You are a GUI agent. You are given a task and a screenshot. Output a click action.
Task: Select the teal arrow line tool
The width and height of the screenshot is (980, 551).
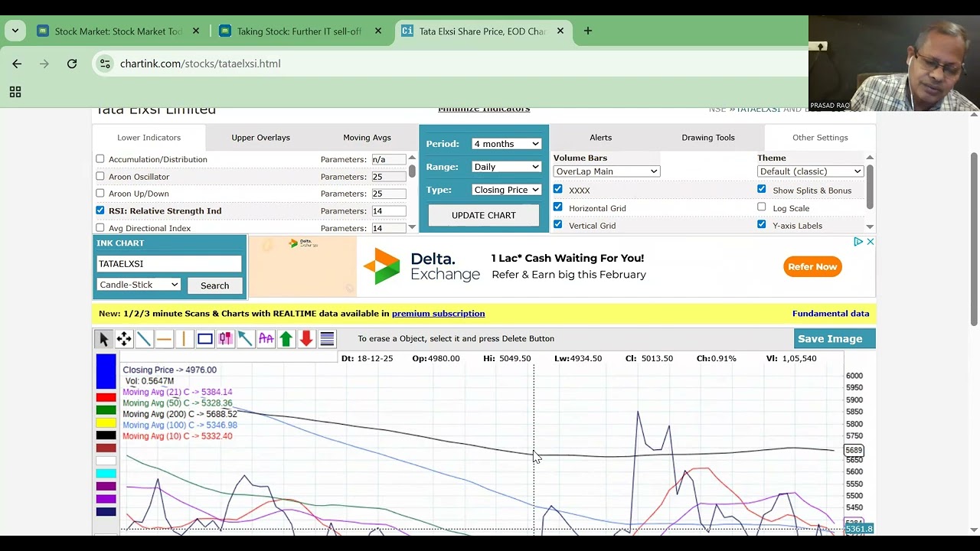246,338
